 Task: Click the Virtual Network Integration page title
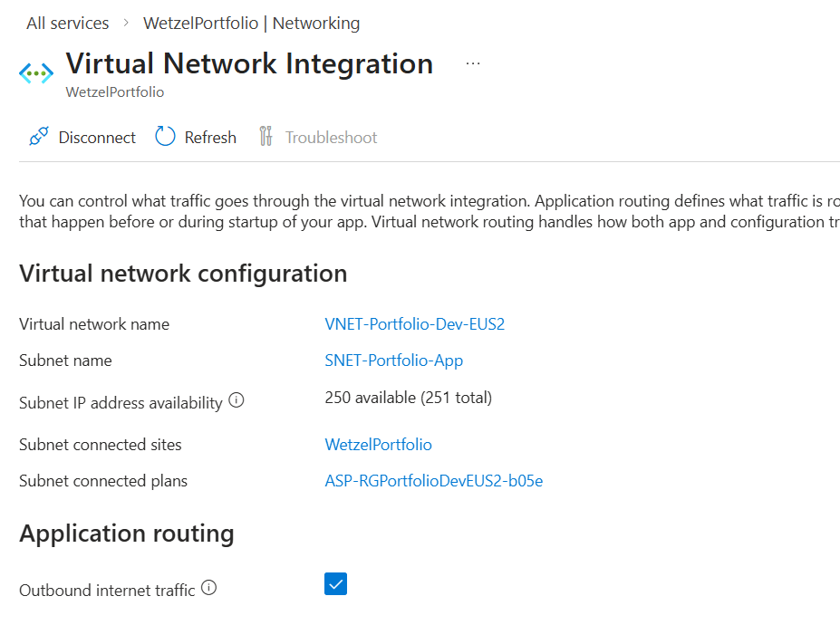tap(249, 63)
